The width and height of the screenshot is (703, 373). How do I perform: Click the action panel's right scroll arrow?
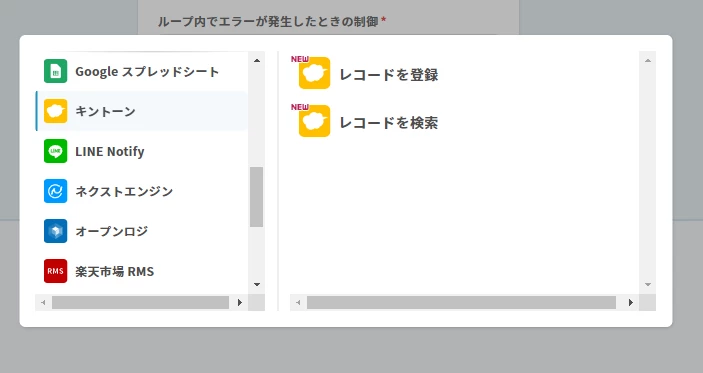click(631, 303)
